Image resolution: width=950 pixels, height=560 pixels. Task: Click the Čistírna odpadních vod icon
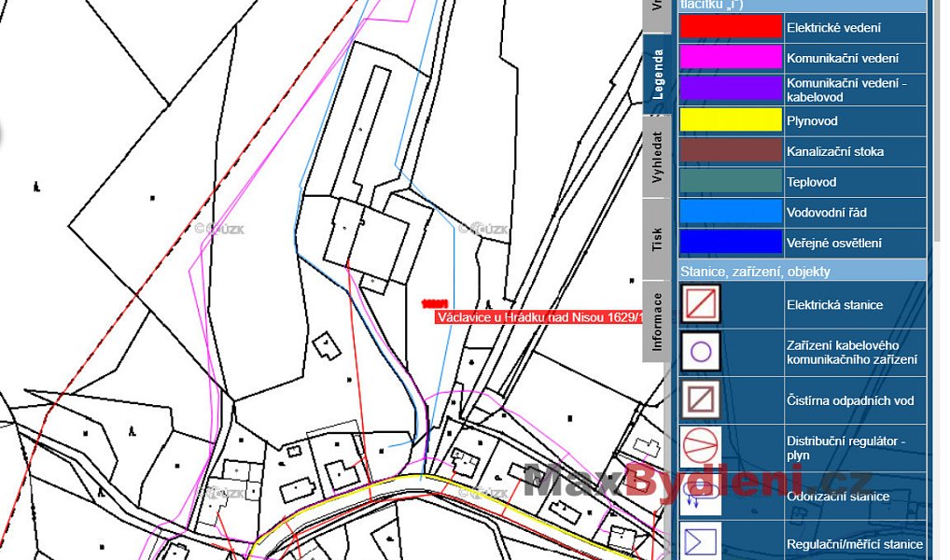click(x=701, y=399)
